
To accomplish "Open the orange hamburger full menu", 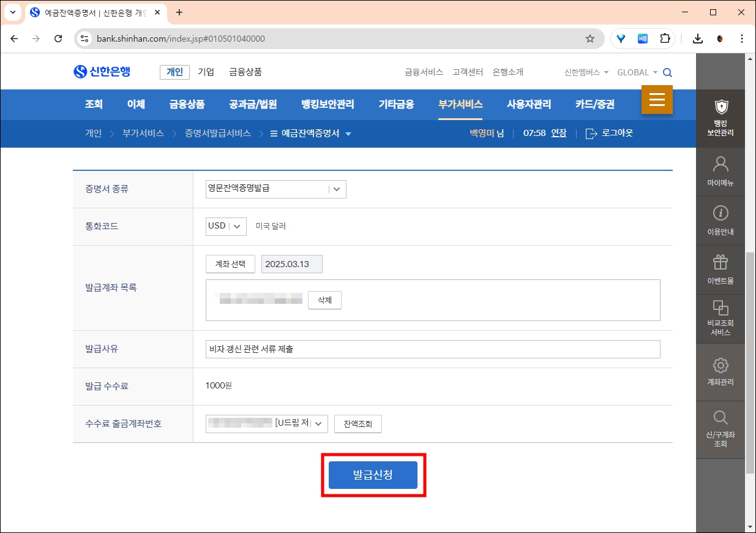I will [x=657, y=99].
